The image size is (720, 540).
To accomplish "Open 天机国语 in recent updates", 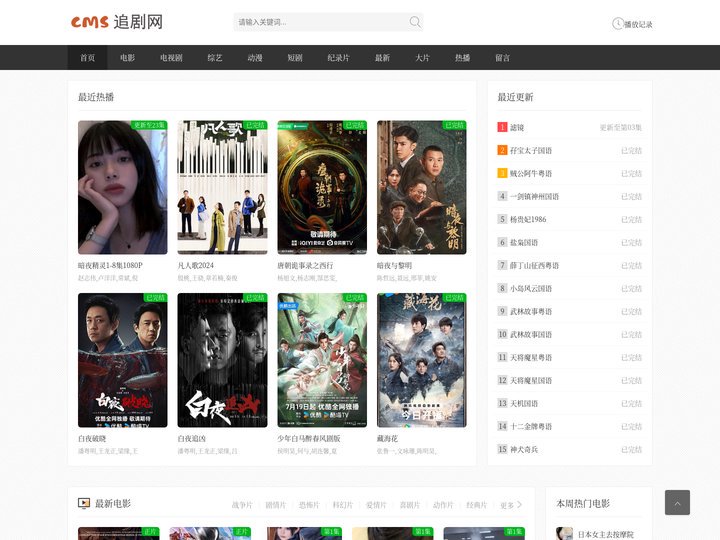I will (524, 403).
